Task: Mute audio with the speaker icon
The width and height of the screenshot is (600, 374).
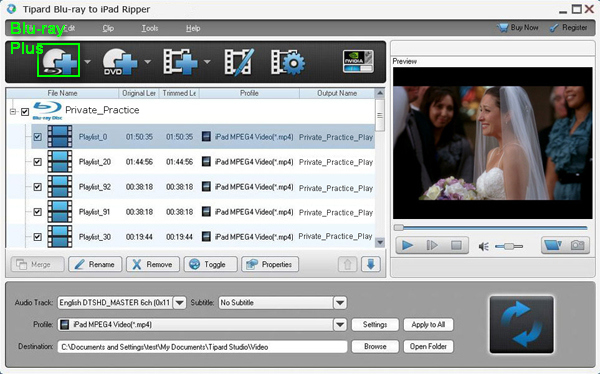Action: [x=484, y=247]
